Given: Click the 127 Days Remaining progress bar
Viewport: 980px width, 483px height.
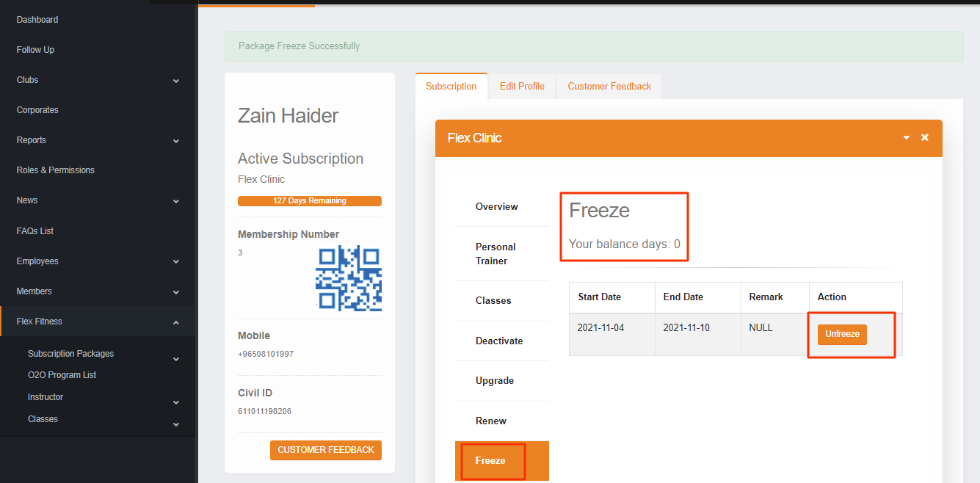Looking at the screenshot, I should [x=309, y=201].
